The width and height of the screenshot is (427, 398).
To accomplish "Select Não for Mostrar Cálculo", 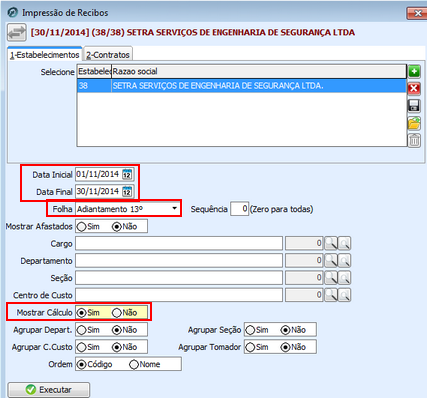I will [116, 313].
